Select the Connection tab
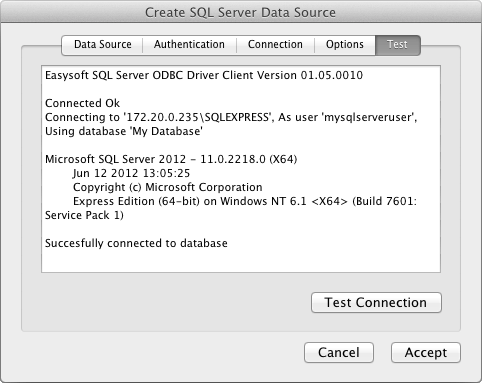 [275, 45]
